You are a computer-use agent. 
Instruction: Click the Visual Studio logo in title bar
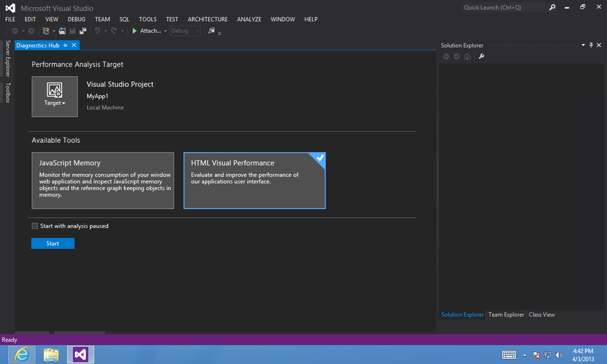point(10,8)
